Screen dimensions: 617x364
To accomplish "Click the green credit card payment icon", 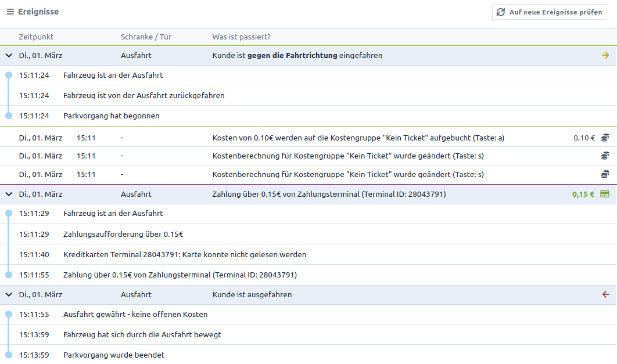I will click(x=604, y=194).
